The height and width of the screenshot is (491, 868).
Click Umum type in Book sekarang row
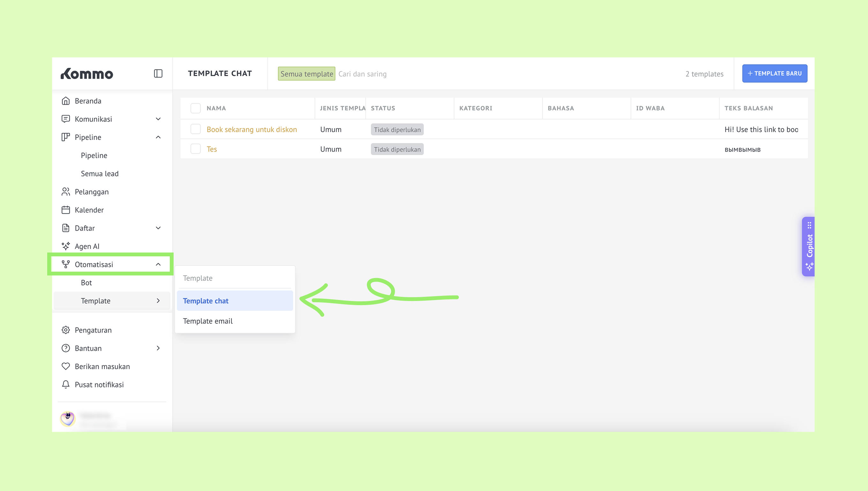[331, 129]
